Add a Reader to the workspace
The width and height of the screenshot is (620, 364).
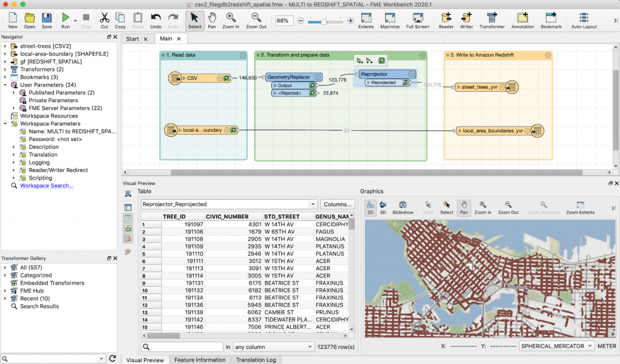(446, 21)
